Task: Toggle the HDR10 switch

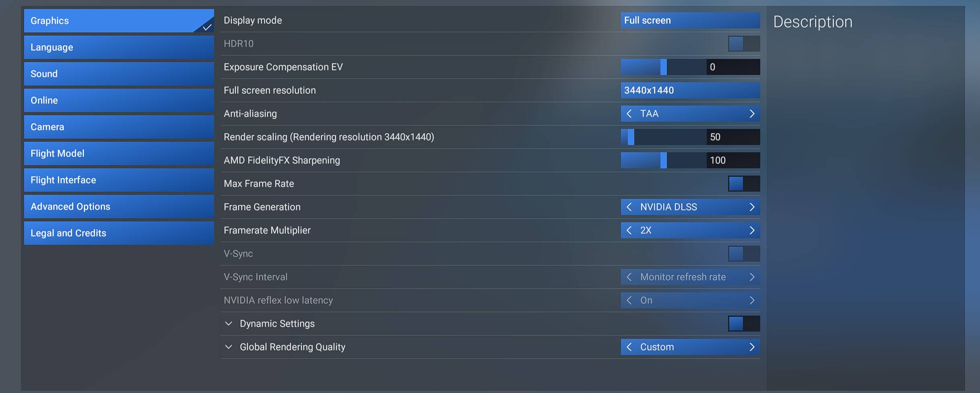Action: (x=744, y=44)
